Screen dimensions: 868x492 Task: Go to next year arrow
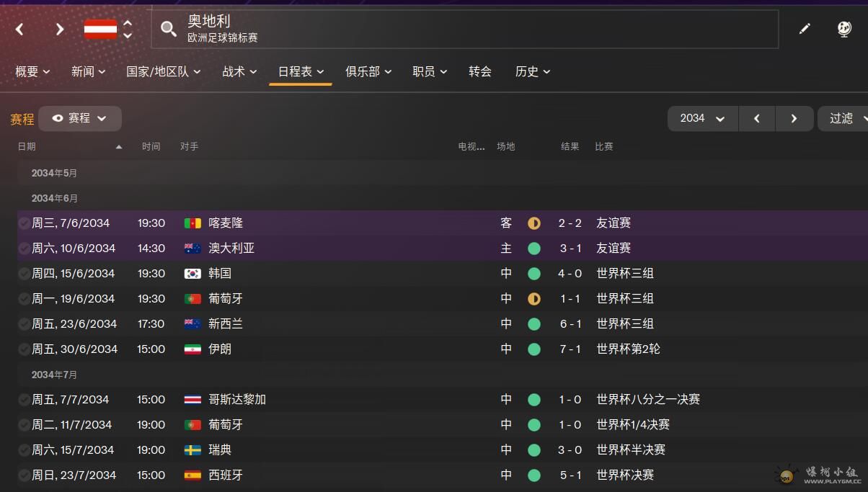(794, 118)
